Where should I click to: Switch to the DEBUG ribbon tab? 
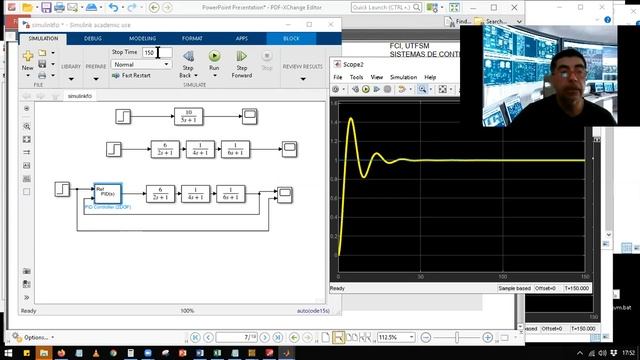93,38
